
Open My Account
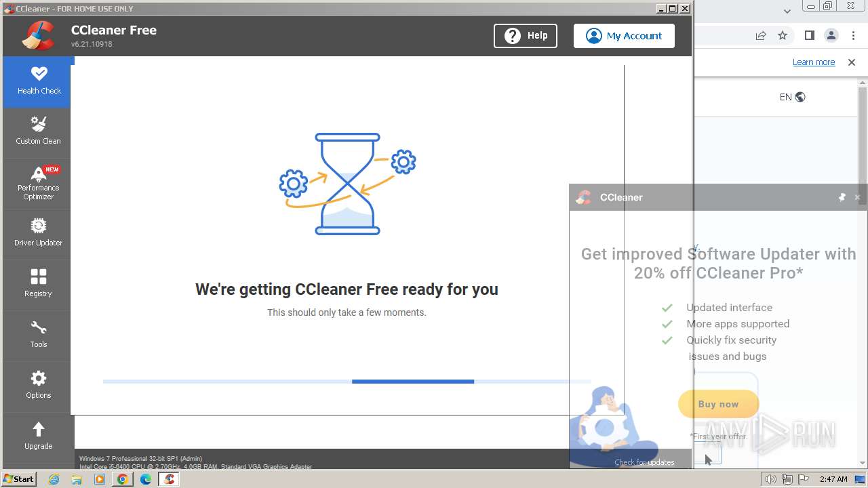pyautogui.click(x=624, y=36)
